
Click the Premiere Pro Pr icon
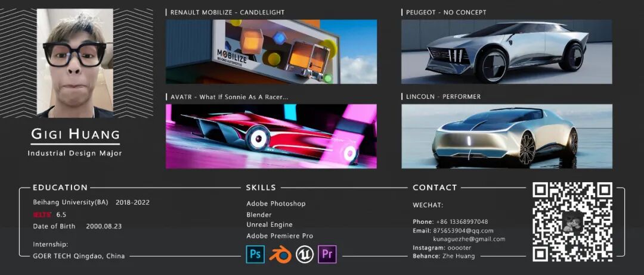327,254
